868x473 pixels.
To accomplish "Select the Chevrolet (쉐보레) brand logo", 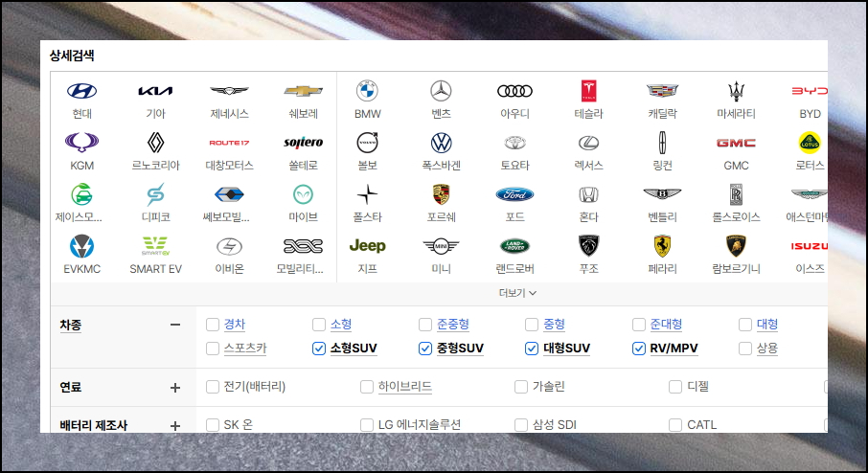I will (304, 91).
